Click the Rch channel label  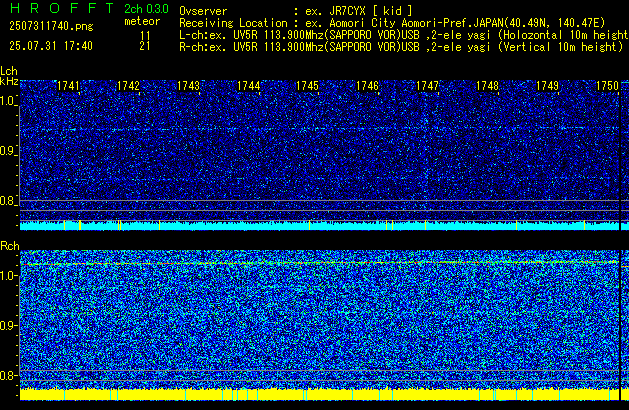[10, 246]
